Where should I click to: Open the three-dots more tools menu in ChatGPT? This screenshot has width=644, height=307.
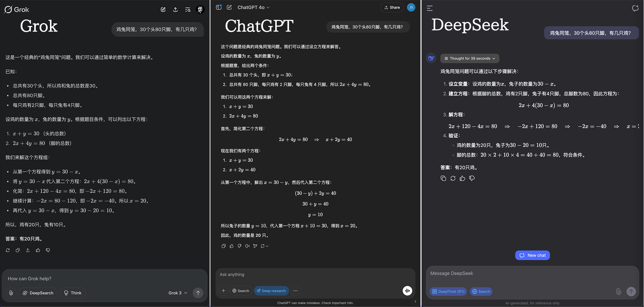click(295, 291)
